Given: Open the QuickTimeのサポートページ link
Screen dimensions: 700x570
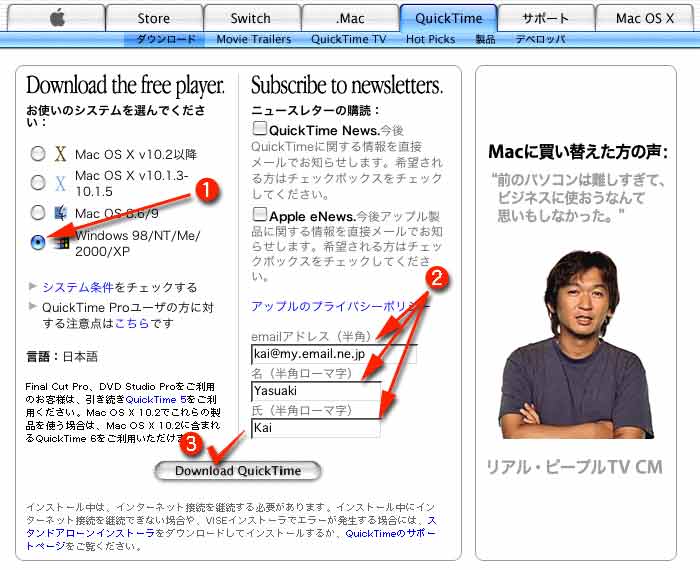Looking at the screenshot, I should click(x=230, y=539).
